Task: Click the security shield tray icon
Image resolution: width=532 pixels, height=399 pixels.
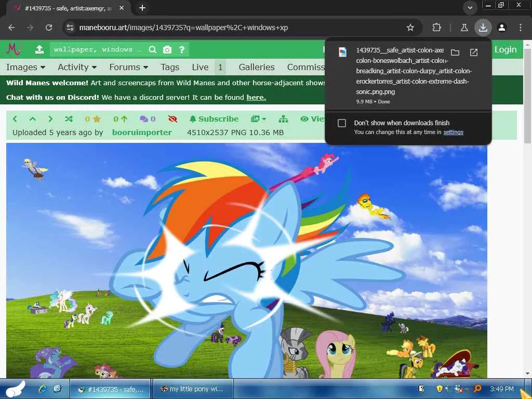Action: coord(440,389)
